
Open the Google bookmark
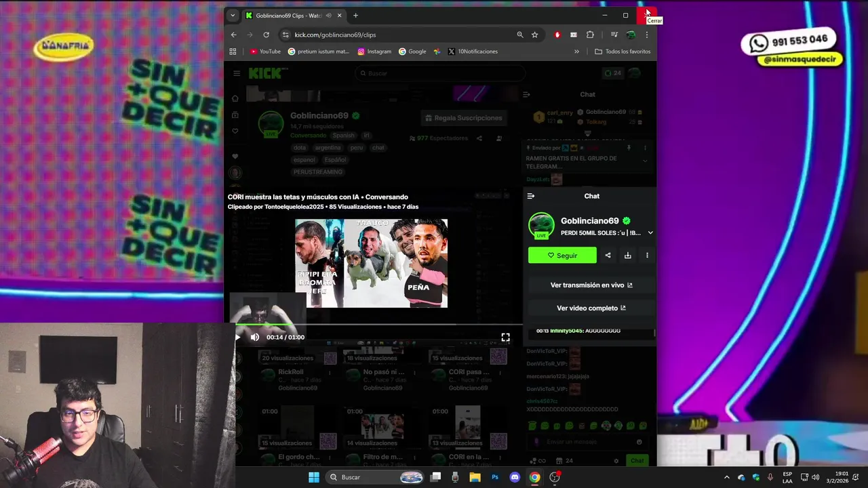(412, 52)
